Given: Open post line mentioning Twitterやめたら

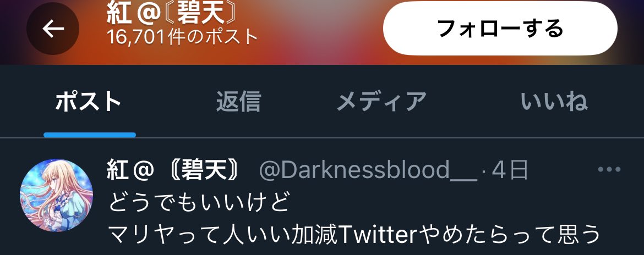Looking at the screenshot, I should (x=355, y=235).
